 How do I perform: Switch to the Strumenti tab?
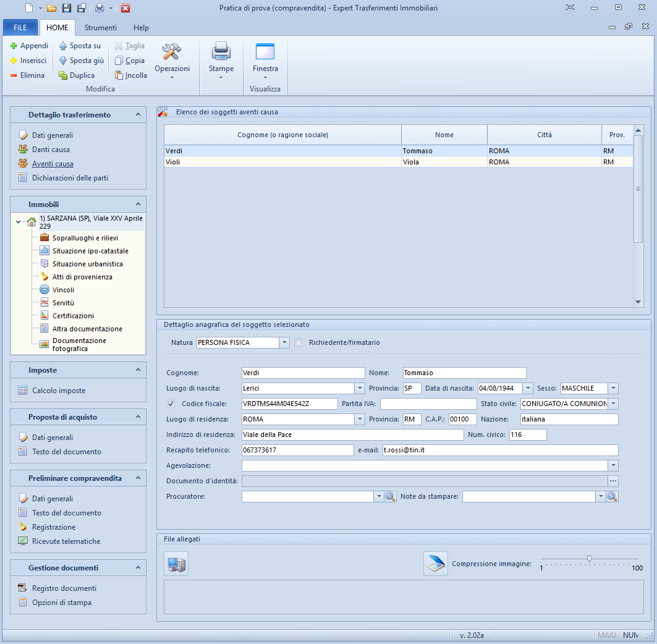(x=101, y=28)
